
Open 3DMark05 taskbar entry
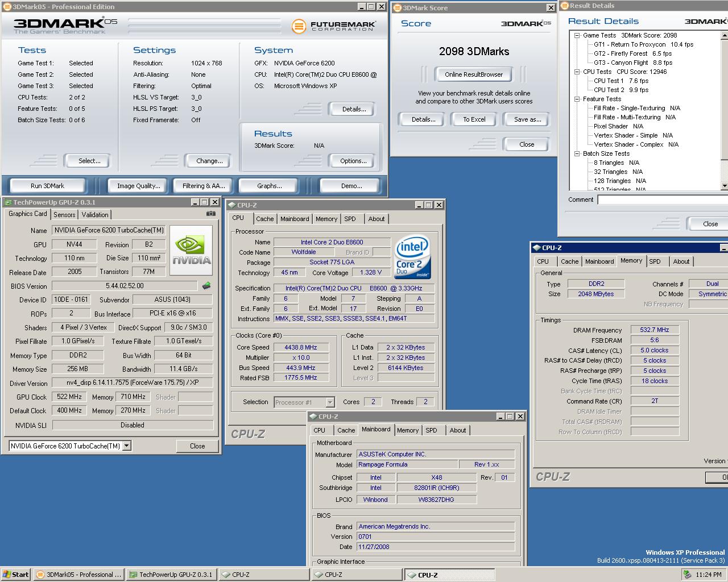(78, 575)
